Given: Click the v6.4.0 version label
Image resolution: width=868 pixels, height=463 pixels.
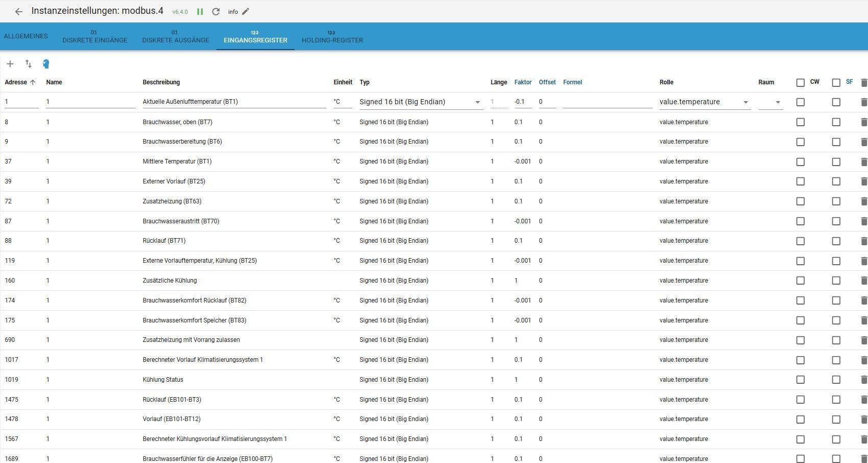Looking at the screenshot, I should 180,12.
